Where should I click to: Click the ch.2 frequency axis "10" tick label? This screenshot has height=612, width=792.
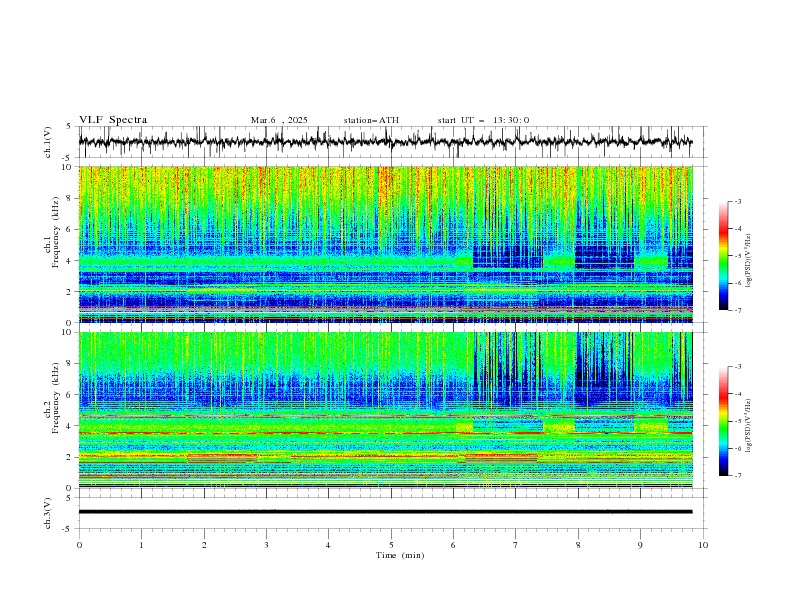[67, 332]
